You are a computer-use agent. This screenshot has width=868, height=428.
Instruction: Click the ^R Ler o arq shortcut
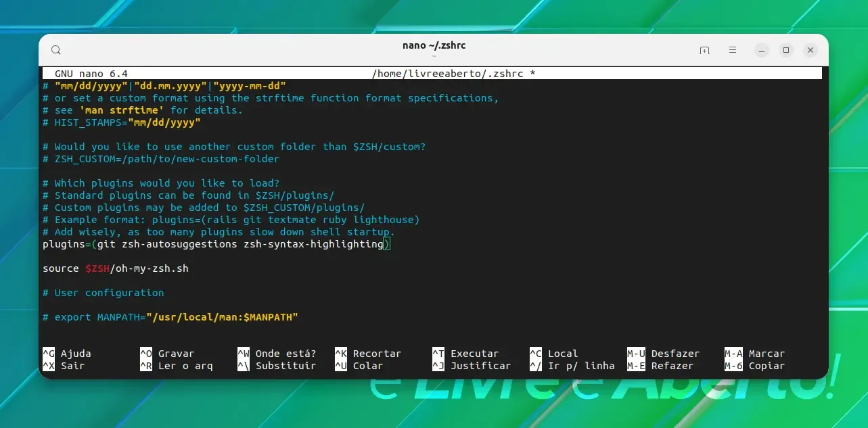pos(177,366)
